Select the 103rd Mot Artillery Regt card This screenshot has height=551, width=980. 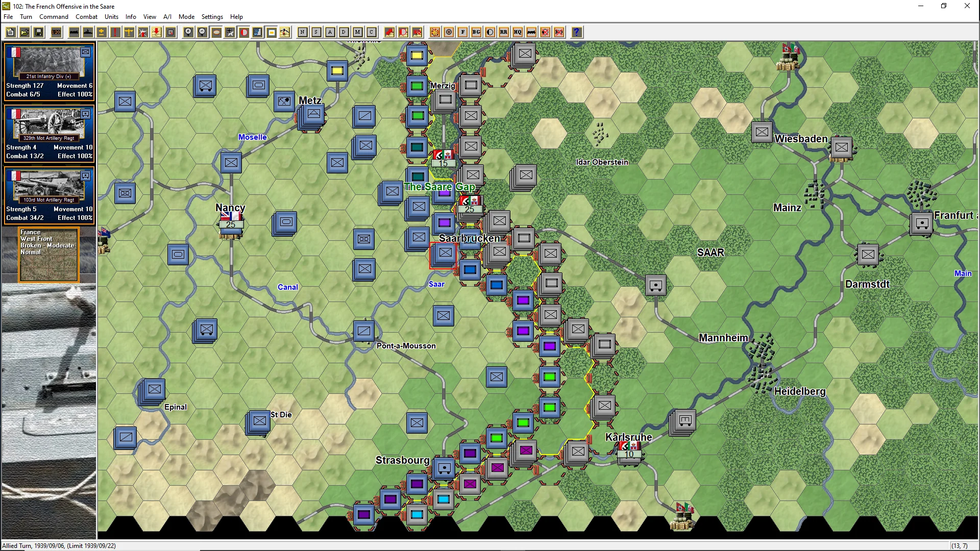coord(49,195)
